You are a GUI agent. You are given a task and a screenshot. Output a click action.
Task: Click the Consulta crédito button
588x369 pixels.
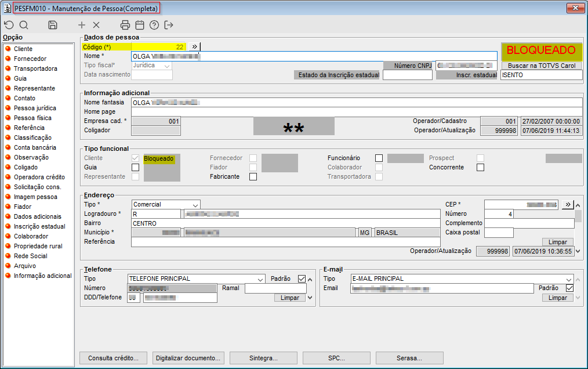pos(113,358)
